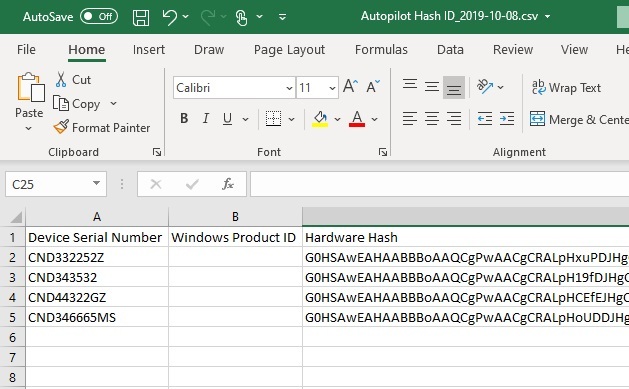
Task: Select Bottom Align icon
Action: (454, 87)
